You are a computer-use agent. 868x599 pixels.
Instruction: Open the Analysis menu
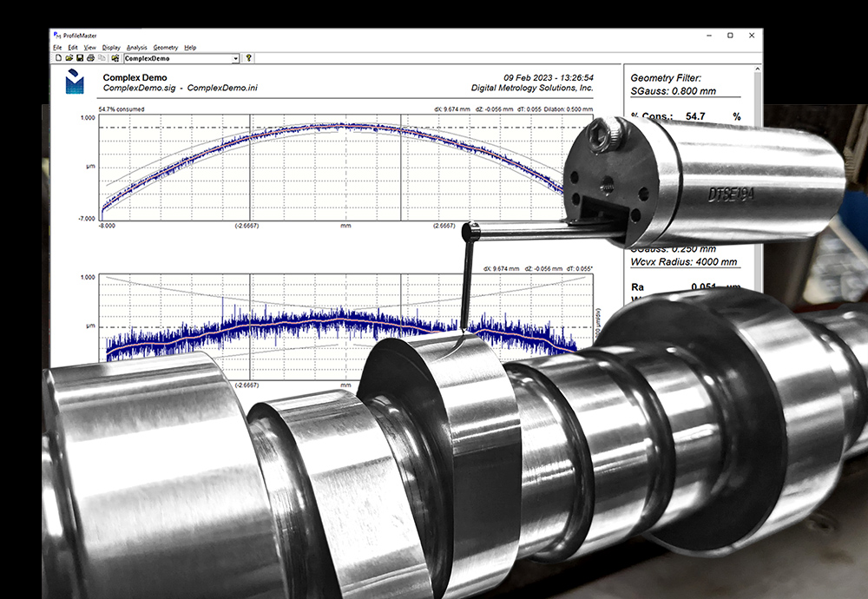(137, 47)
